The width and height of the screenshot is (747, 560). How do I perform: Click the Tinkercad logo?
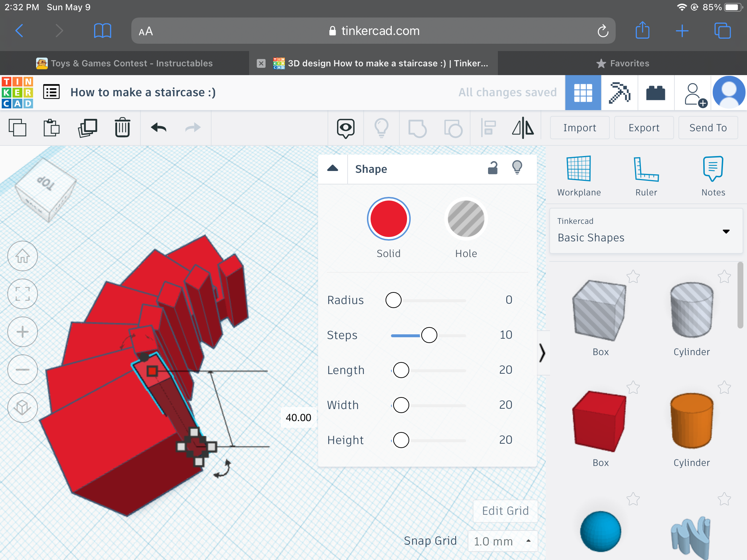point(18,92)
